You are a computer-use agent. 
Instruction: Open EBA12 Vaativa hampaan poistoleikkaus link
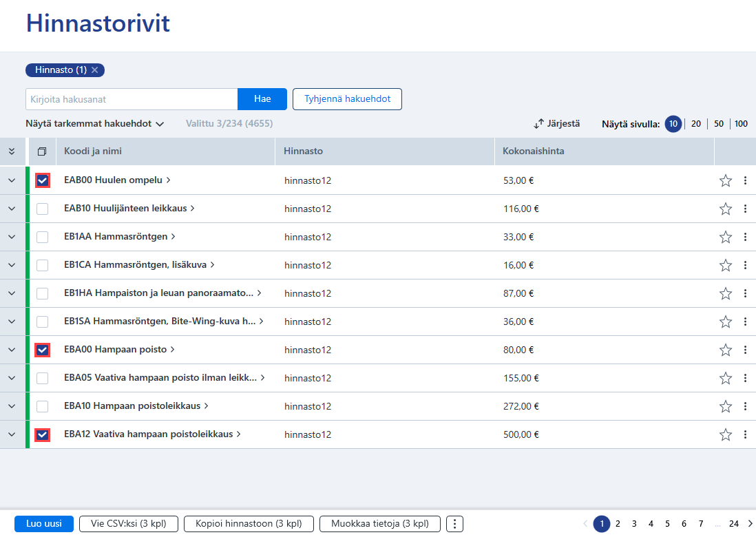152,434
